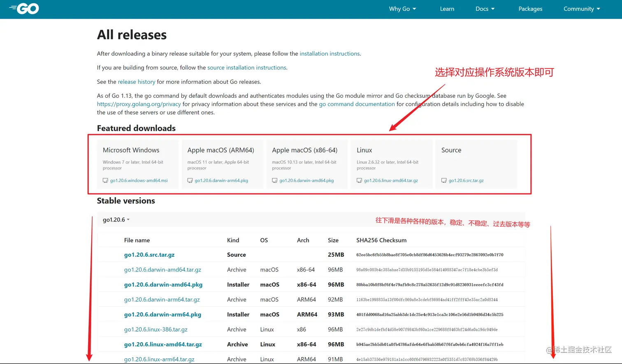Open the Why Go dropdown menu
This screenshot has width=622, height=364.
[x=403, y=9]
